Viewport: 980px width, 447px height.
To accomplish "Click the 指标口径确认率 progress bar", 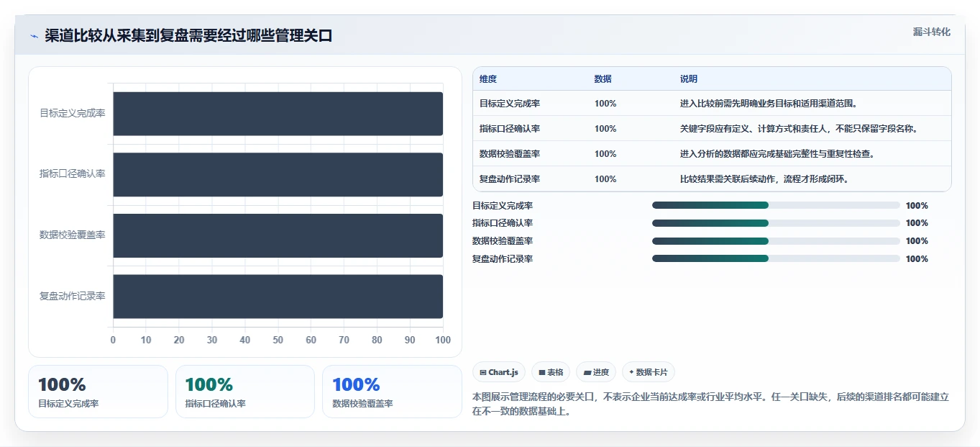I will tap(776, 223).
